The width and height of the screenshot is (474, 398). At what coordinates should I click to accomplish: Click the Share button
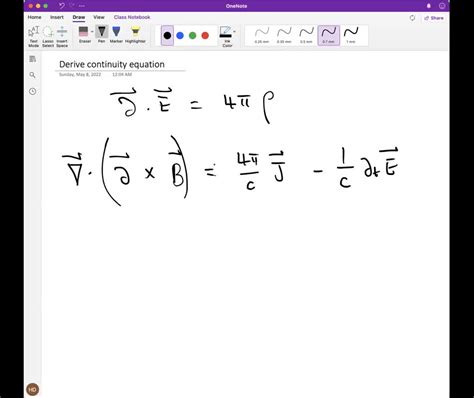point(434,18)
